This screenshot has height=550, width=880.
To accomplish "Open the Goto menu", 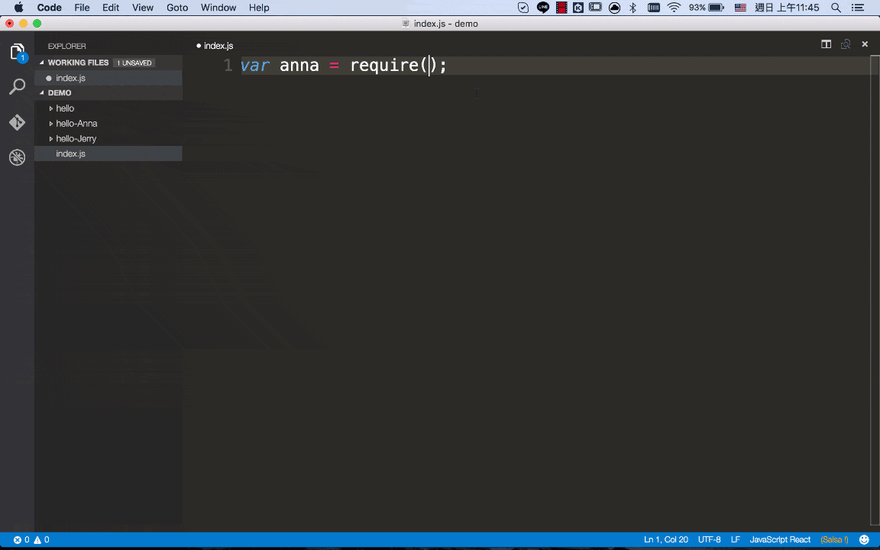I will tap(177, 8).
